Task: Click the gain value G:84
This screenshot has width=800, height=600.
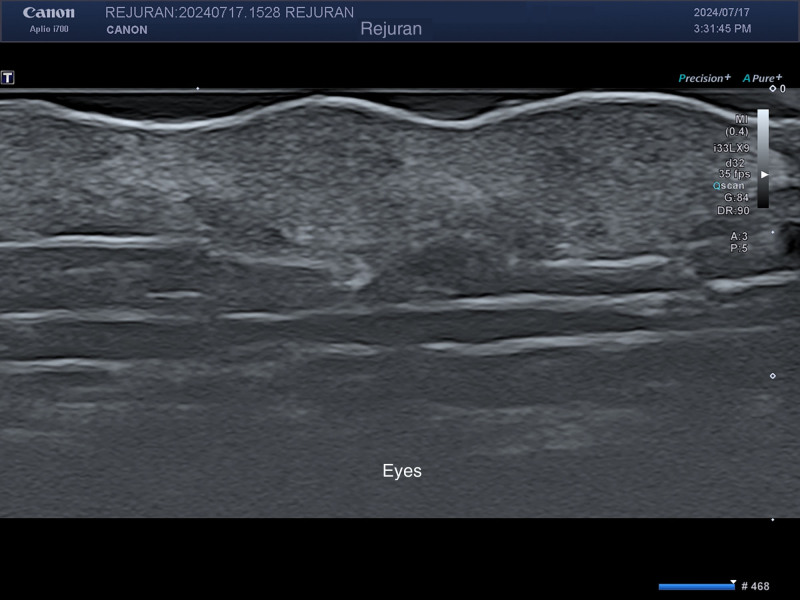Action: point(736,198)
